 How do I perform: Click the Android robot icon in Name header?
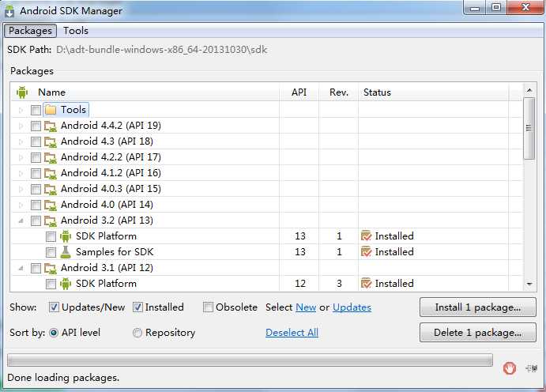[22, 92]
